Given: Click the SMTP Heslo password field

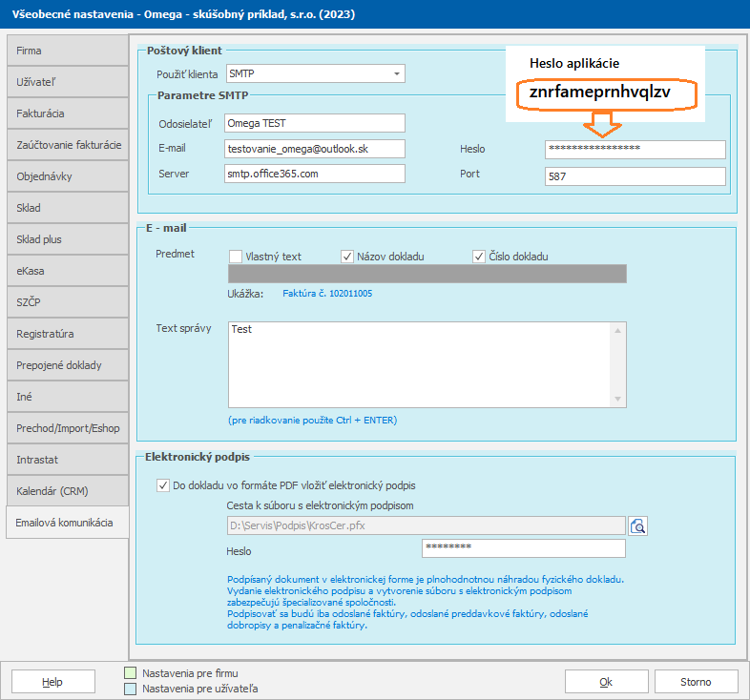Looking at the screenshot, I should click(x=635, y=149).
